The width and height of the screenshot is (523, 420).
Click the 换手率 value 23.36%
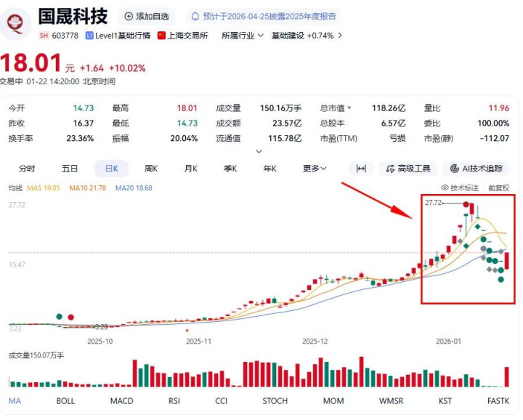point(80,139)
